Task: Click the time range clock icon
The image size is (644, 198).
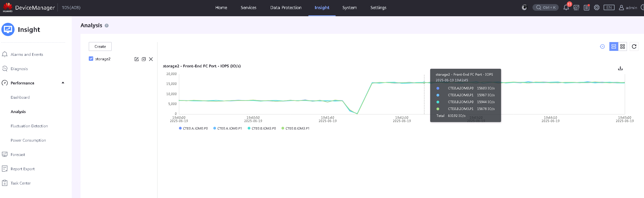Action: (602, 46)
